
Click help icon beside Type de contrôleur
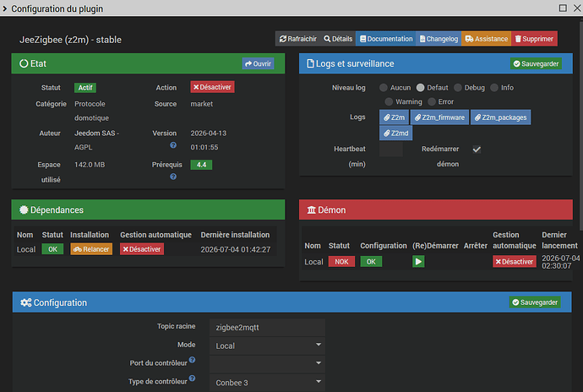click(x=193, y=378)
